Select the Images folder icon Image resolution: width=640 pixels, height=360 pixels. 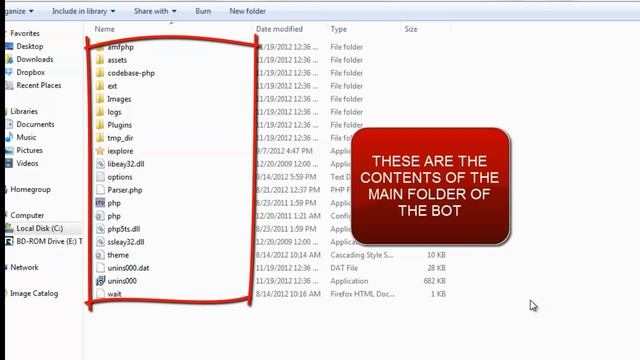(x=100, y=99)
